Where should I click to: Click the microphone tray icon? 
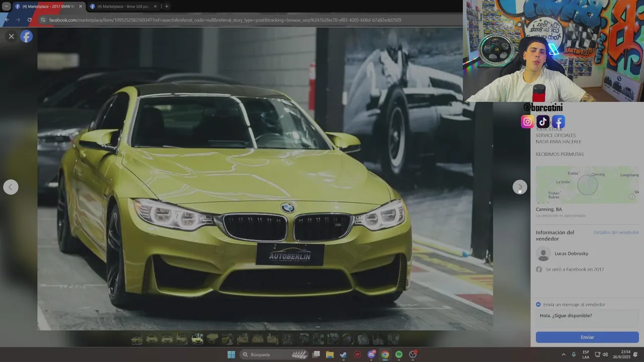tap(574, 354)
